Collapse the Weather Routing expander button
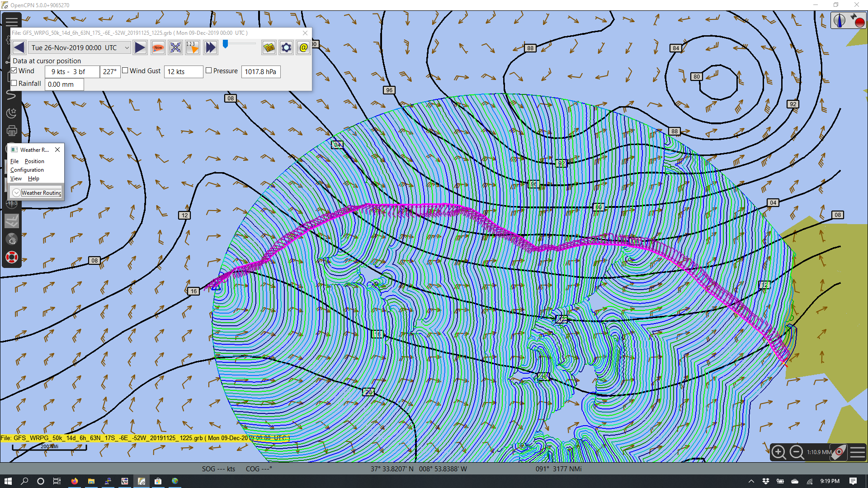This screenshot has height=488, width=868. (x=16, y=192)
